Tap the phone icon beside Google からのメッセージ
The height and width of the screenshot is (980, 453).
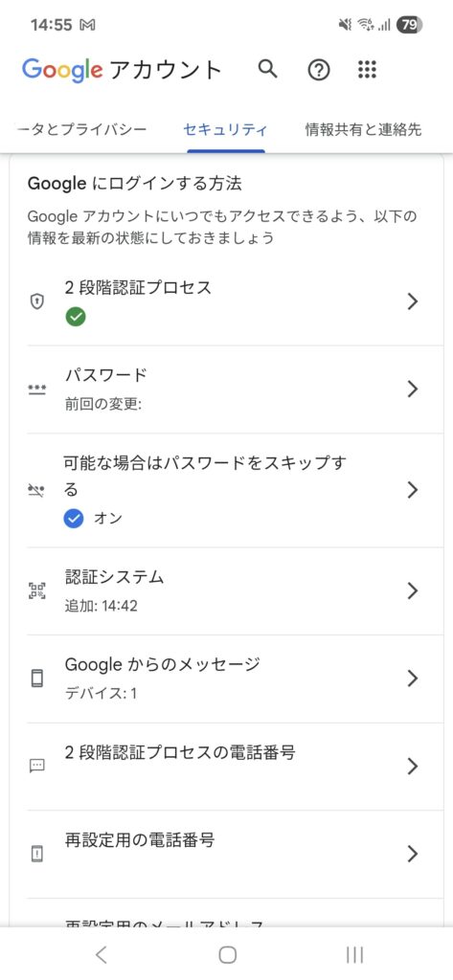coord(37,679)
